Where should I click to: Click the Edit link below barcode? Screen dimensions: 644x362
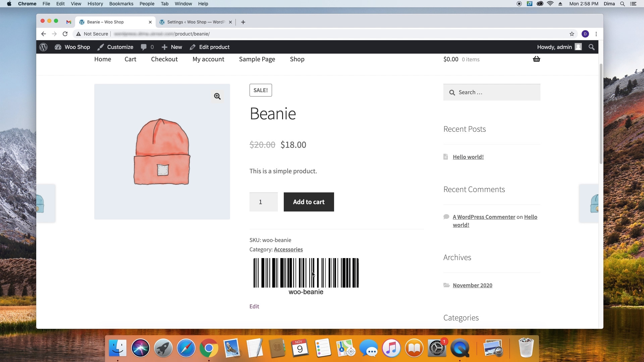254,306
